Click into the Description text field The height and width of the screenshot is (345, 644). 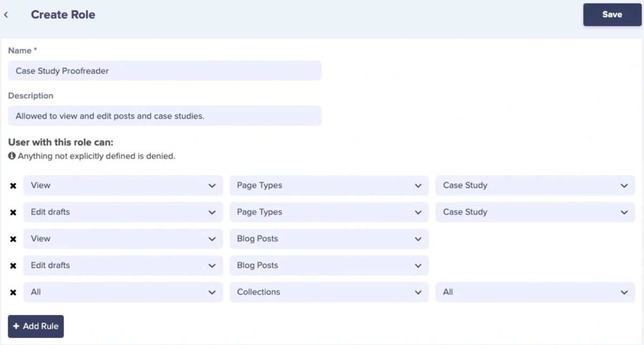[165, 116]
